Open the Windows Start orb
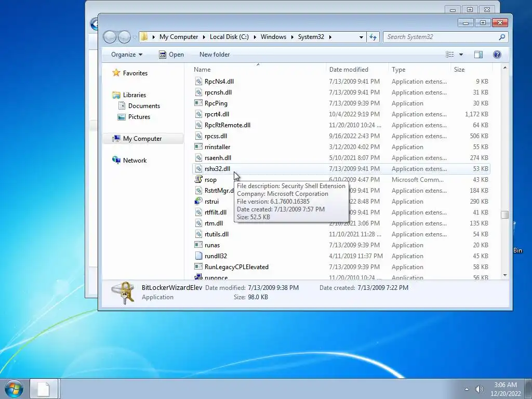 14,389
